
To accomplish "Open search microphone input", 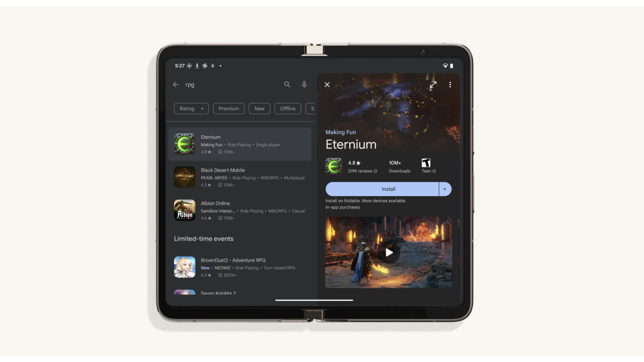I will coord(304,84).
